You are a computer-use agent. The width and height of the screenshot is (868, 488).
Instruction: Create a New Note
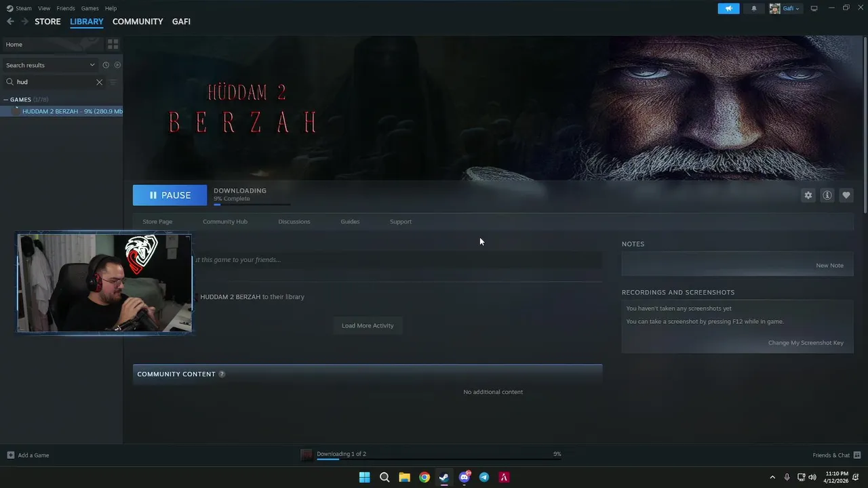(829, 266)
